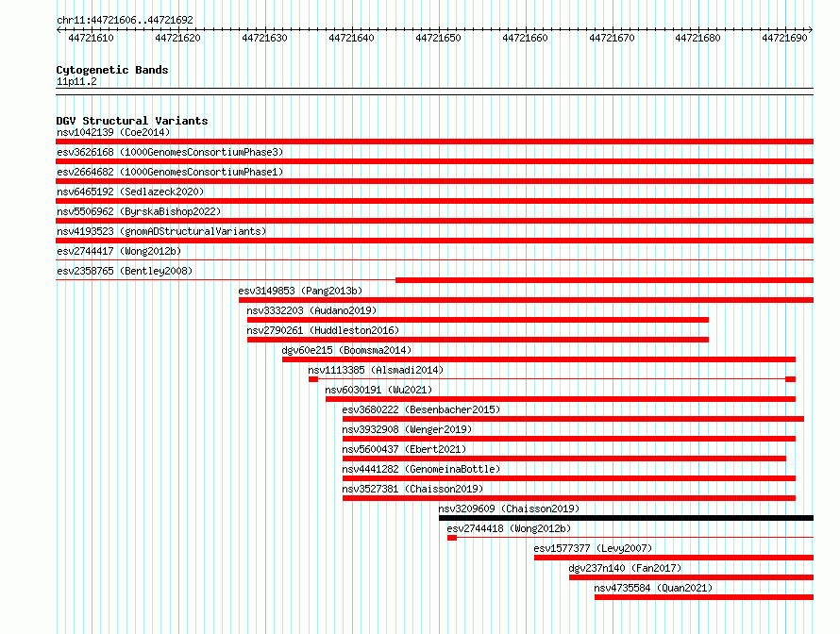840x634 pixels.
Task: Click the red bar under dgv237n140 (Fan2017)
Action: click(x=692, y=577)
